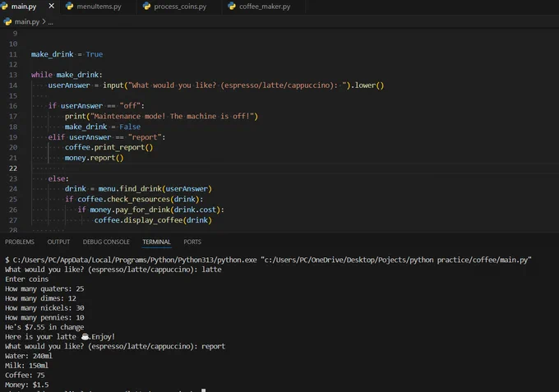Open the process_coins.py tab

coord(180,7)
